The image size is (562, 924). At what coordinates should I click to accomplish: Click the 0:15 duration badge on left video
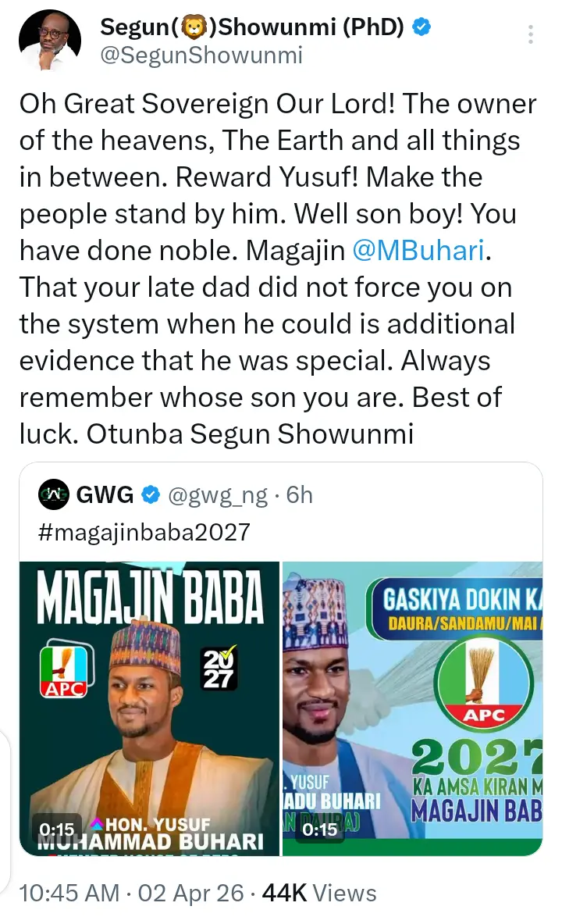(57, 829)
